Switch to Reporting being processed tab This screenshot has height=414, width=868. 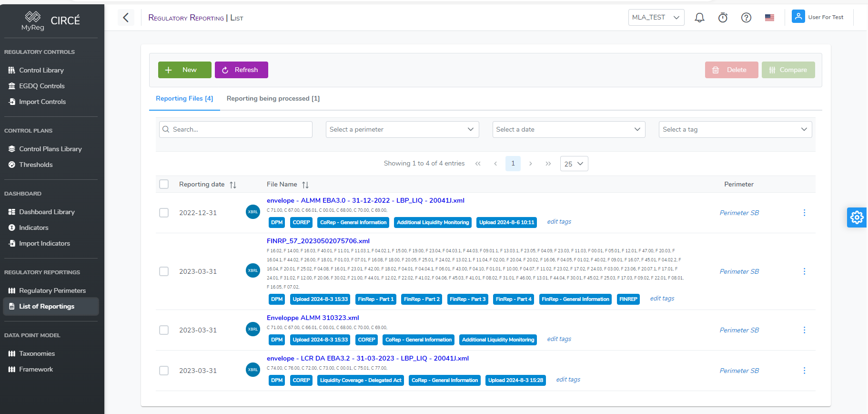point(273,99)
